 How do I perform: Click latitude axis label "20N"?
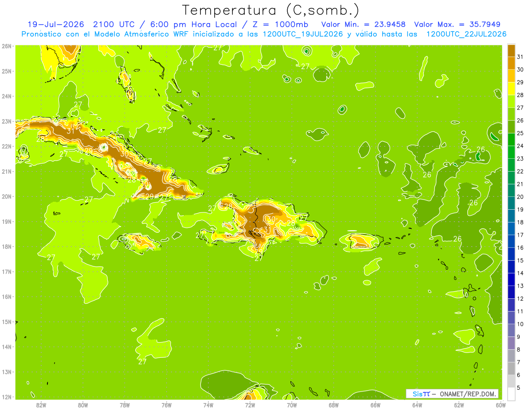point(6,196)
